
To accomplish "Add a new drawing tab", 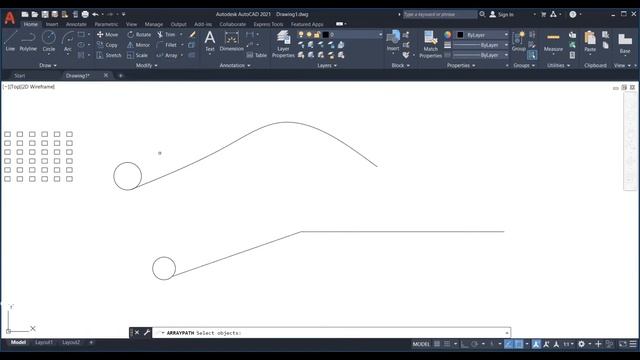I will [120, 76].
